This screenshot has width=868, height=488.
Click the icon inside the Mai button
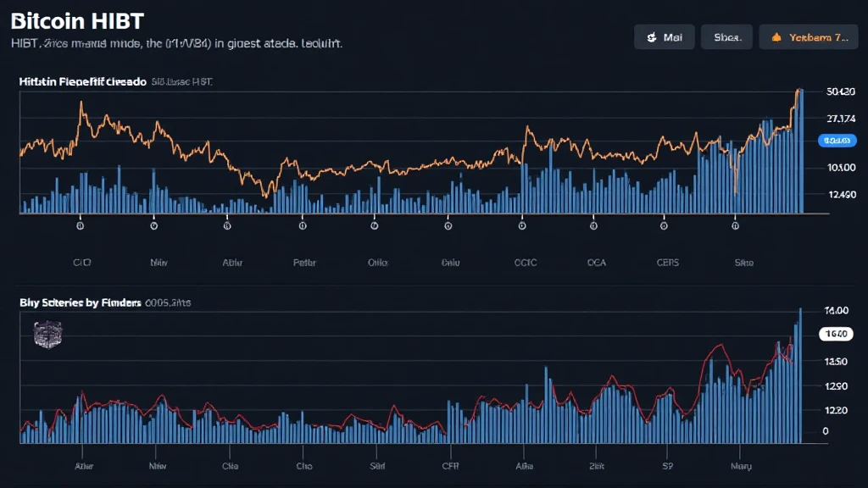652,37
